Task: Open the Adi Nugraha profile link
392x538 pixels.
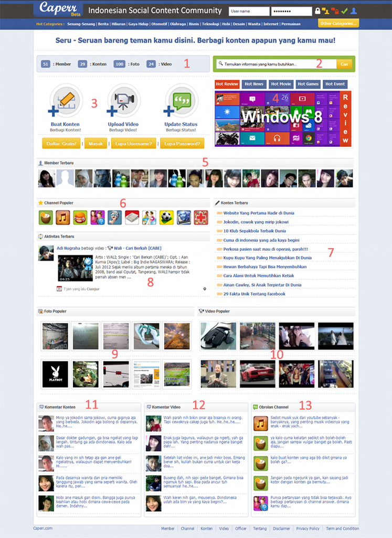Action: tap(68, 248)
